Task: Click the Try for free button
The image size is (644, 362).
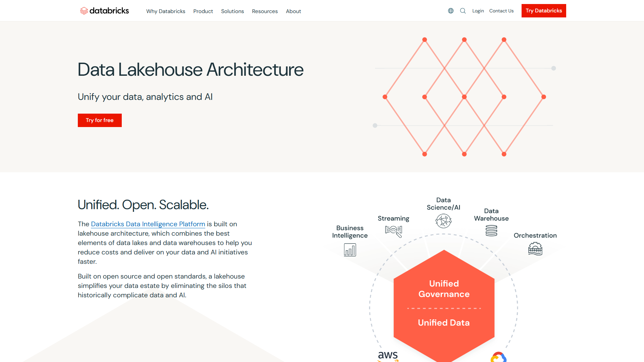Action: 99,120
